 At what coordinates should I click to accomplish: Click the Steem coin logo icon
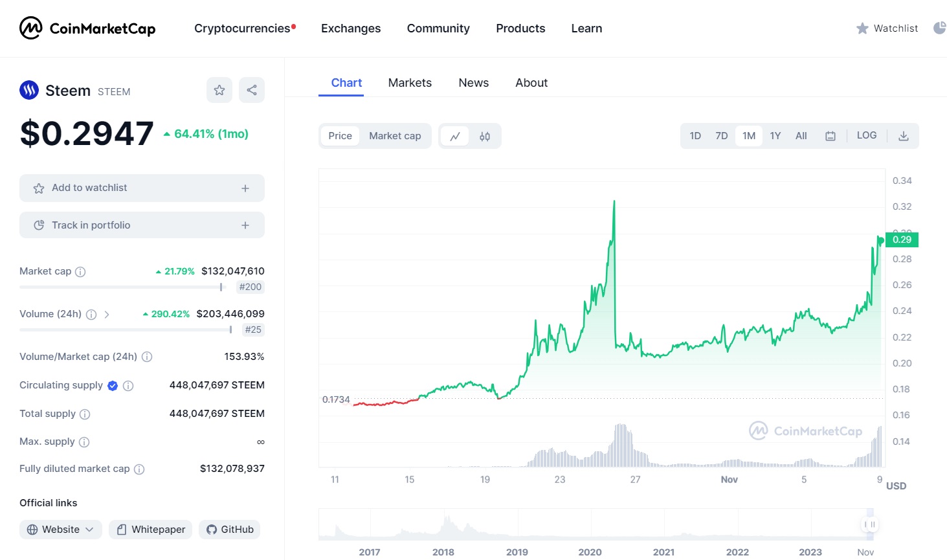(x=29, y=90)
